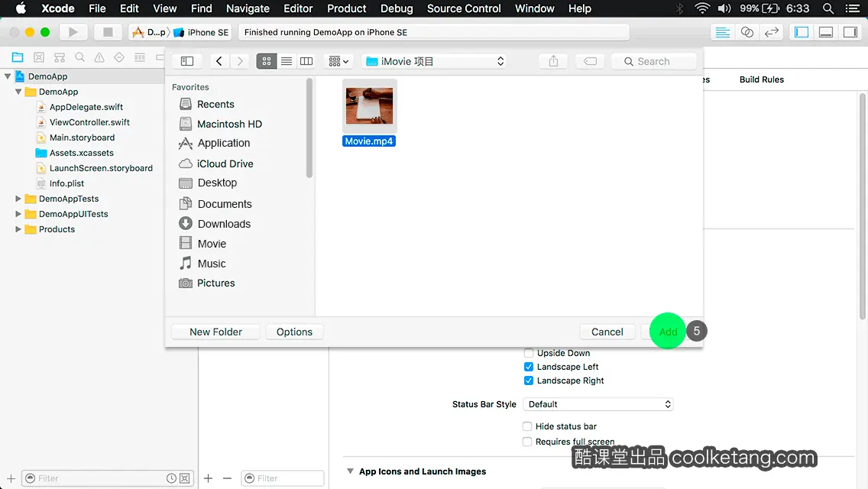Screen dimensions: 868x489
Task: Open the iMovie 项目 location dropdown
Action: pyautogui.click(x=435, y=61)
